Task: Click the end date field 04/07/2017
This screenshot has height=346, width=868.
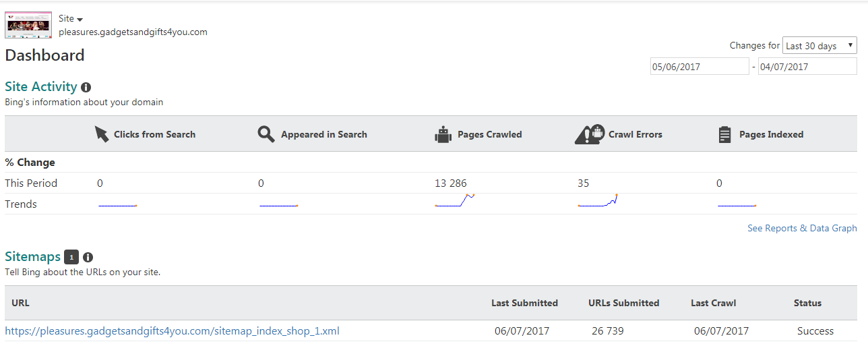Action: (807, 66)
